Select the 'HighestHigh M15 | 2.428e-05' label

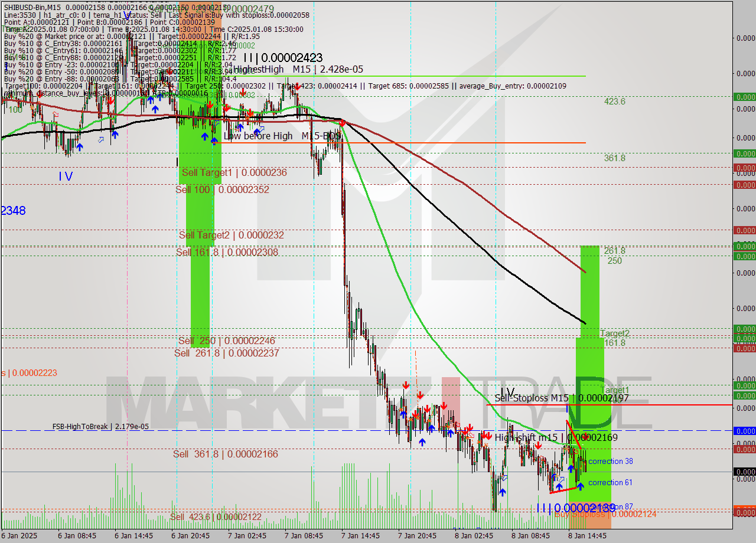click(298, 69)
